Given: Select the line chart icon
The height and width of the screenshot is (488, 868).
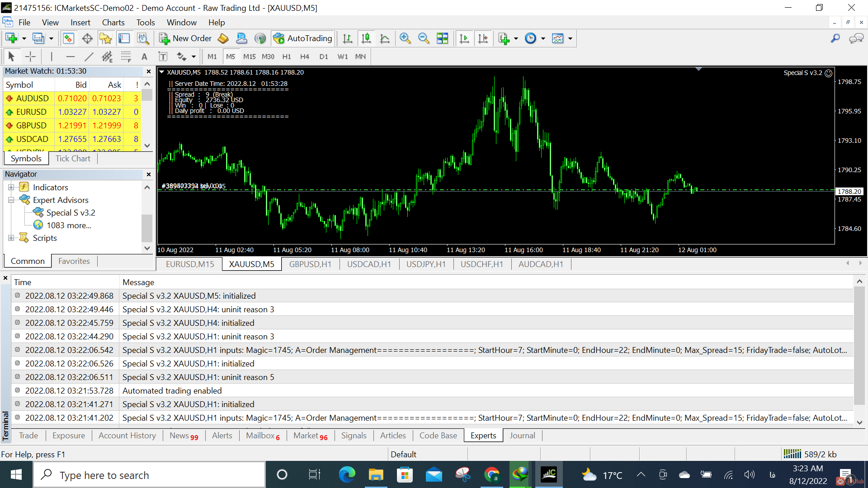Looking at the screenshot, I should [385, 38].
